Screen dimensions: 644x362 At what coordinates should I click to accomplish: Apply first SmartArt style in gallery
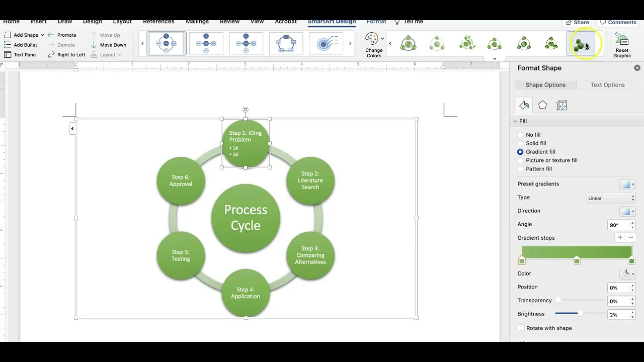coord(408,44)
